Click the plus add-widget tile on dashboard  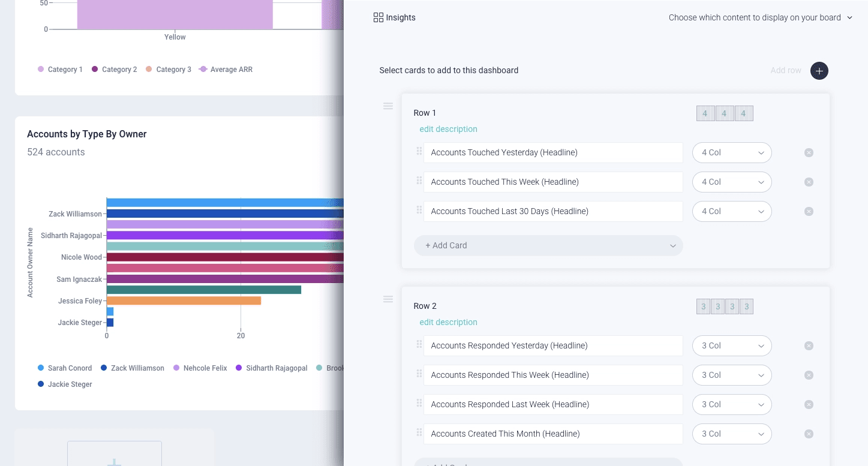coord(115,453)
